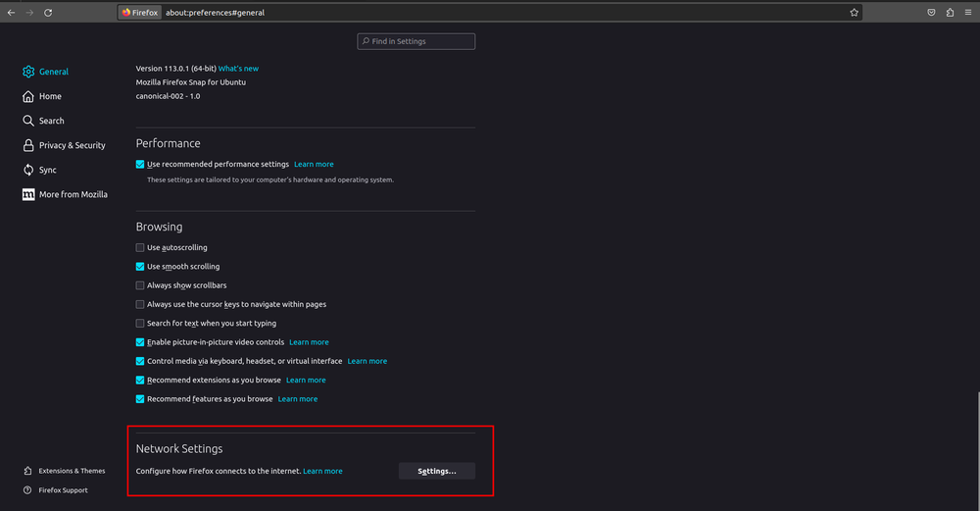Open Learn more link under Network Settings

[322, 471]
